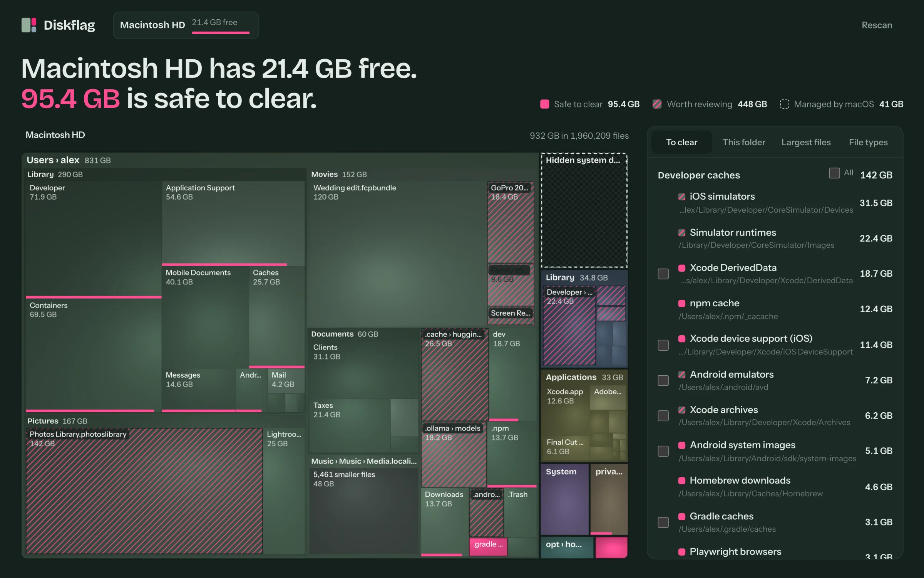Click the pink marker beside Gradle caches
This screenshot has width=924, height=578.
coord(682,517)
